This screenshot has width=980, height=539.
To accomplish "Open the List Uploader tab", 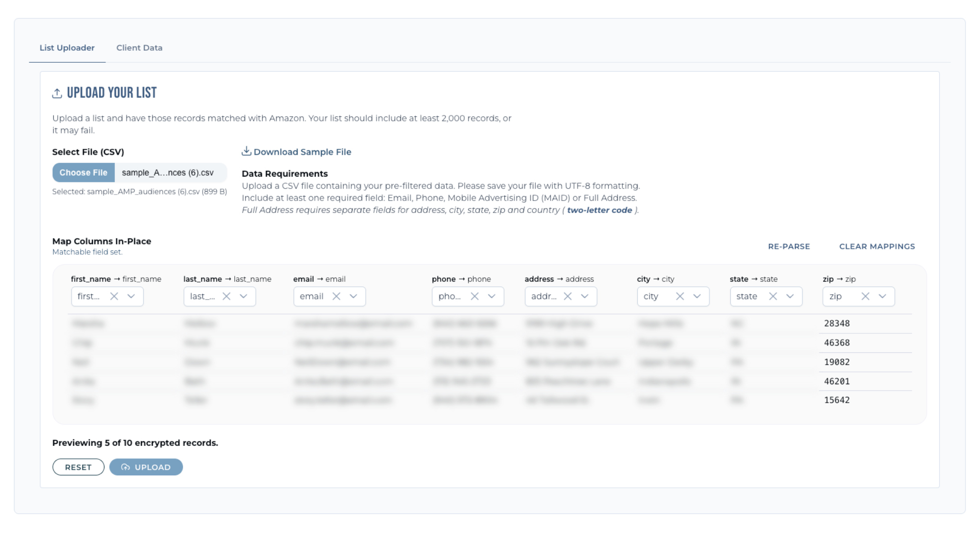I will click(67, 48).
